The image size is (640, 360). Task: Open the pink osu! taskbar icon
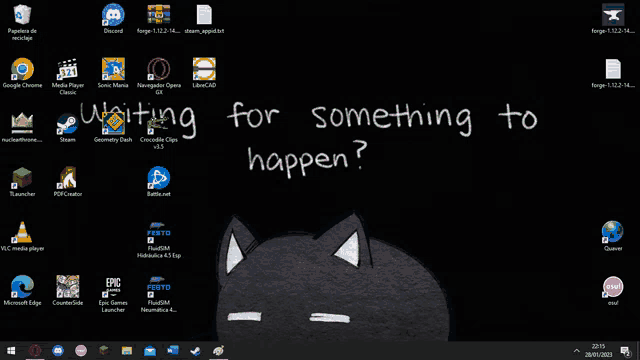point(81,351)
